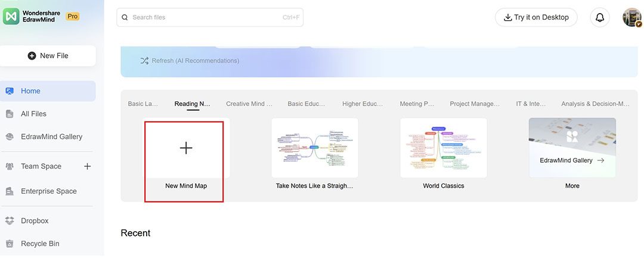Click the shuffle icon beside Refresh
The image size is (644, 264).
click(144, 61)
